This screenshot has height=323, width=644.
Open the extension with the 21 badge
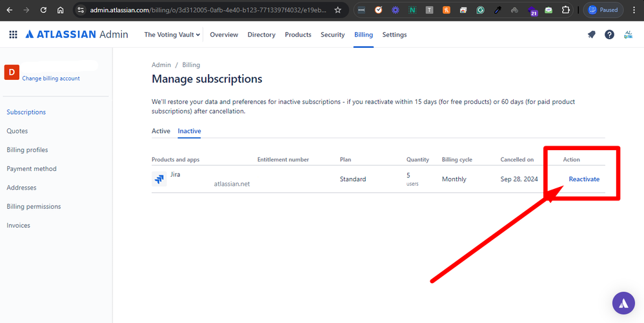coord(532,11)
